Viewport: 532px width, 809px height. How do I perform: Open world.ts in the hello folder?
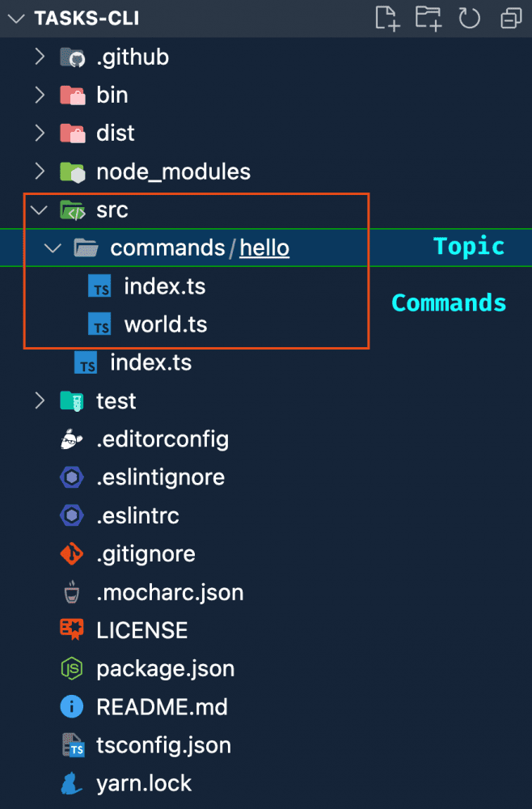(165, 325)
